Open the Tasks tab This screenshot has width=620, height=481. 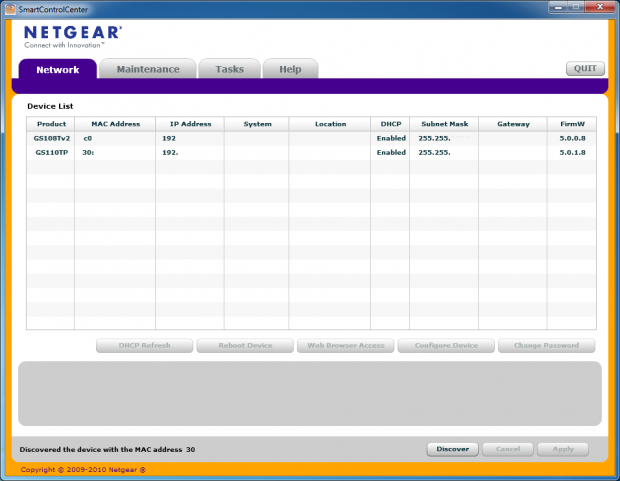tap(229, 69)
